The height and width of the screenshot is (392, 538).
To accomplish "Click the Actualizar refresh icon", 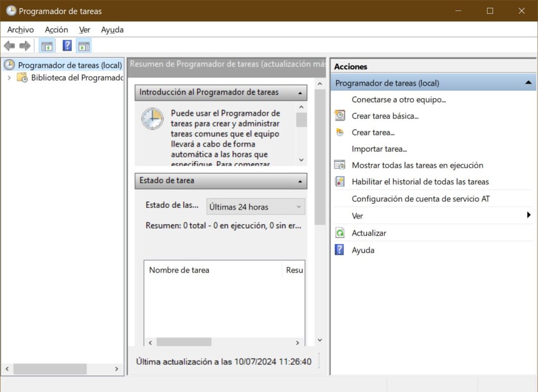I will (339, 232).
